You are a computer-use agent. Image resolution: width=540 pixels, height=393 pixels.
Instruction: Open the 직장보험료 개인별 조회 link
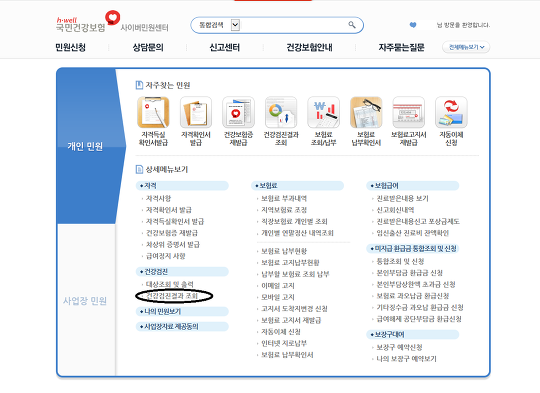(294, 221)
